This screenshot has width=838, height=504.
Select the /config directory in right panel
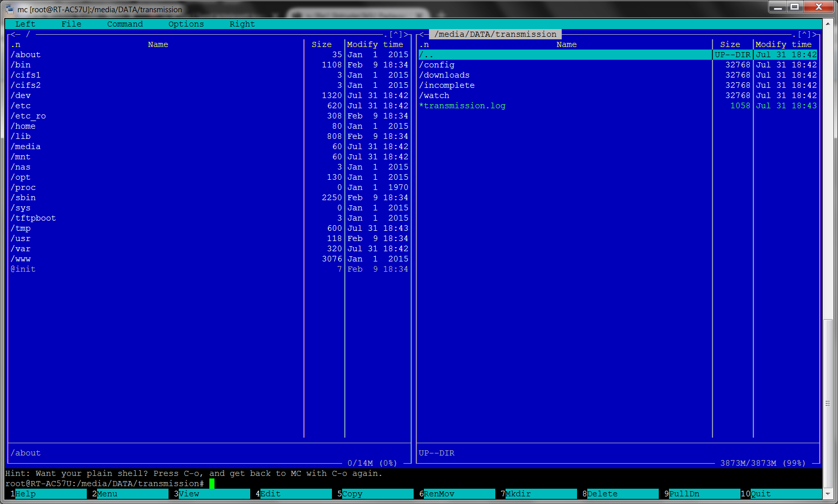coord(618,65)
